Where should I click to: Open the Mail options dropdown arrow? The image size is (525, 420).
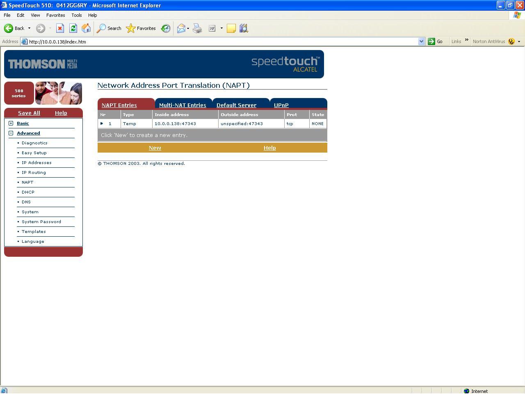click(188, 28)
